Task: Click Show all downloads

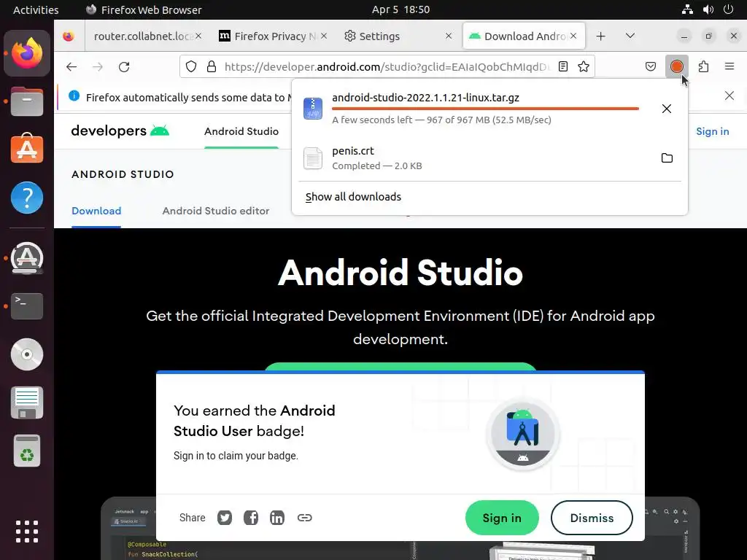Action: [x=353, y=197]
